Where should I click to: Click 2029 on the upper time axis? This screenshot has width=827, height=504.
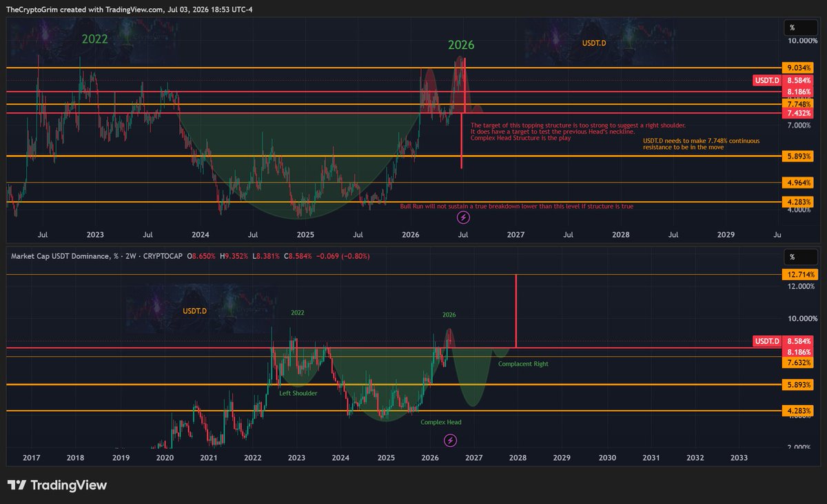click(x=726, y=235)
